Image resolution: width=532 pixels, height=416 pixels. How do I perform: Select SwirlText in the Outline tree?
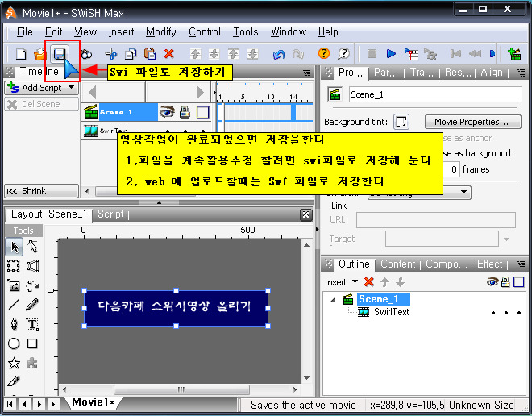(391, 312)
